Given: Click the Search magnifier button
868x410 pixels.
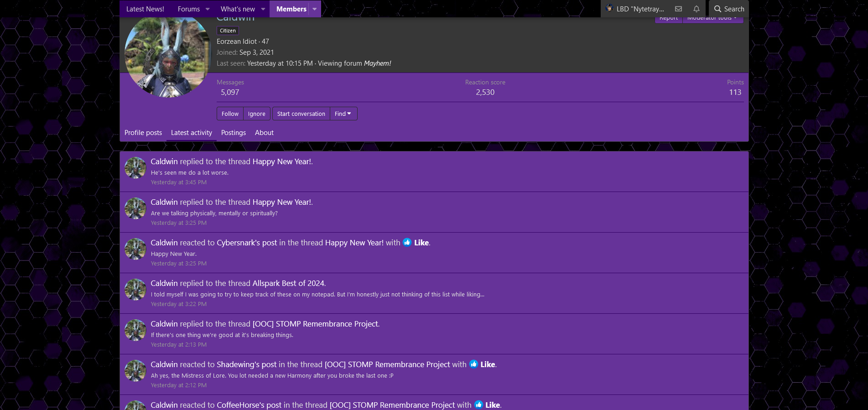Looking at the screenshot, I should (x=728, y=9).
